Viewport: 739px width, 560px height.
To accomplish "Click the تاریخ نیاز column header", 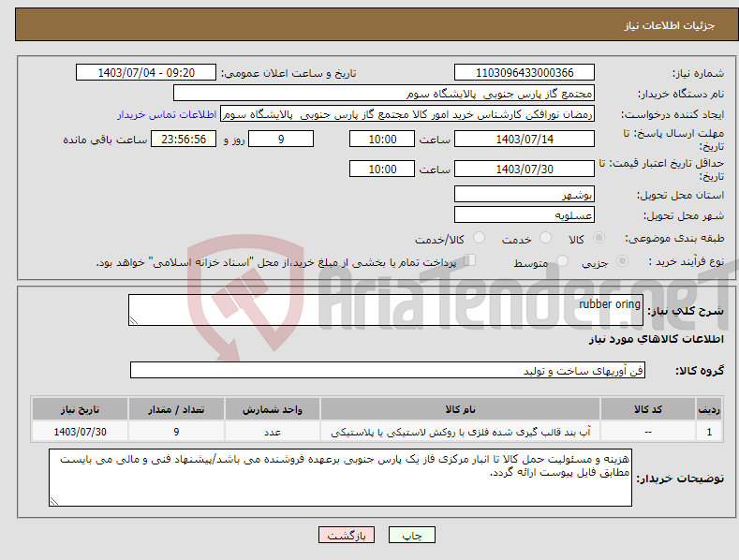I will [80, 409].
